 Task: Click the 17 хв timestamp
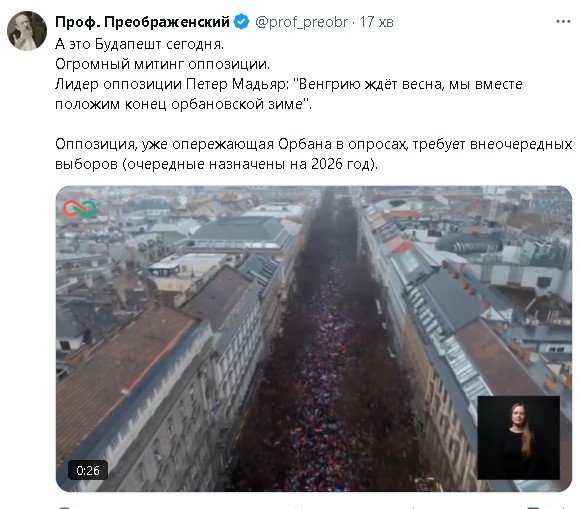(x=376, y=22)
